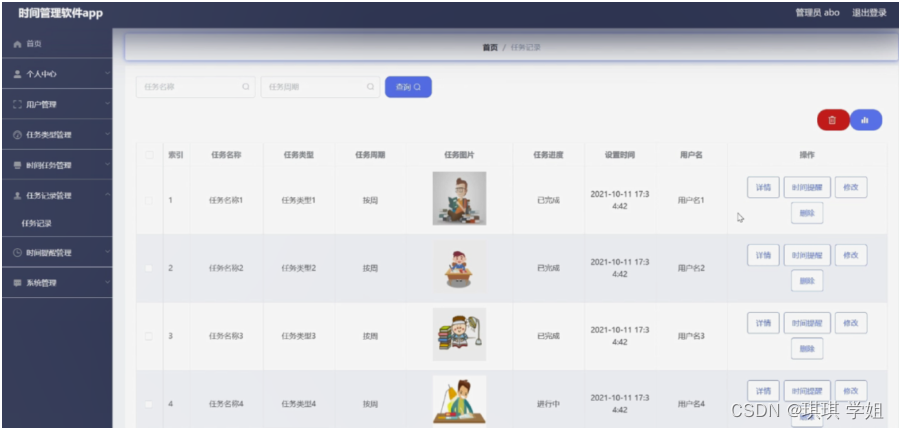Click 时间提醒 for 任务名称3
The height and width of the screenshot is (429, 899).
point(807,323)
